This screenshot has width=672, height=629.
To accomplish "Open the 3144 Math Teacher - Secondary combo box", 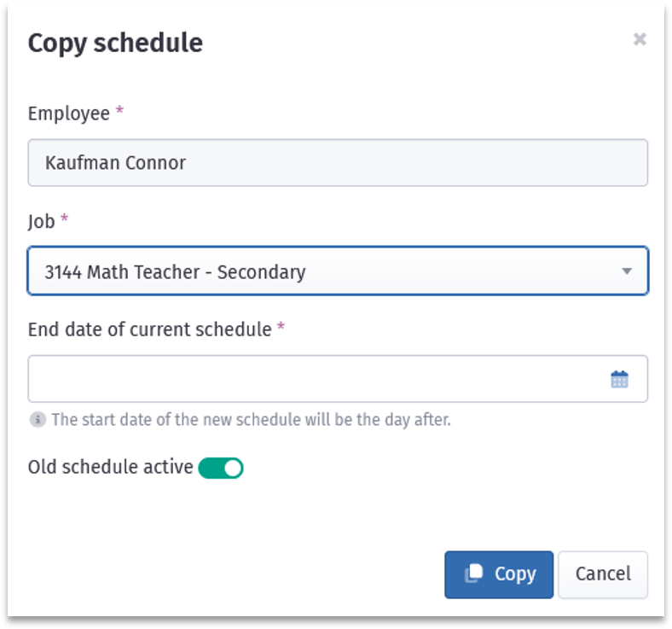I will (338, 271).
